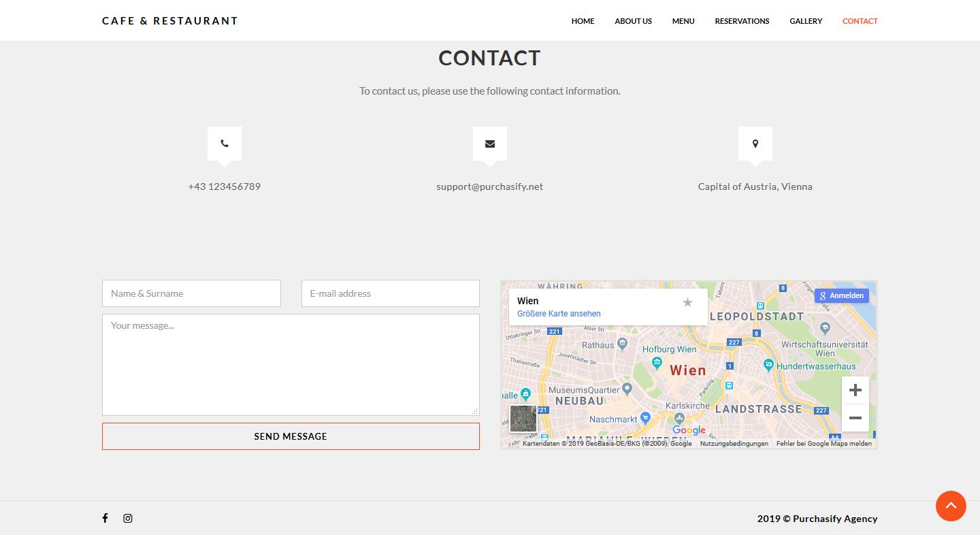Open the Facebook page icon in footer
Viewport: 980px width, 535px height.
click(x=105, y=518)
